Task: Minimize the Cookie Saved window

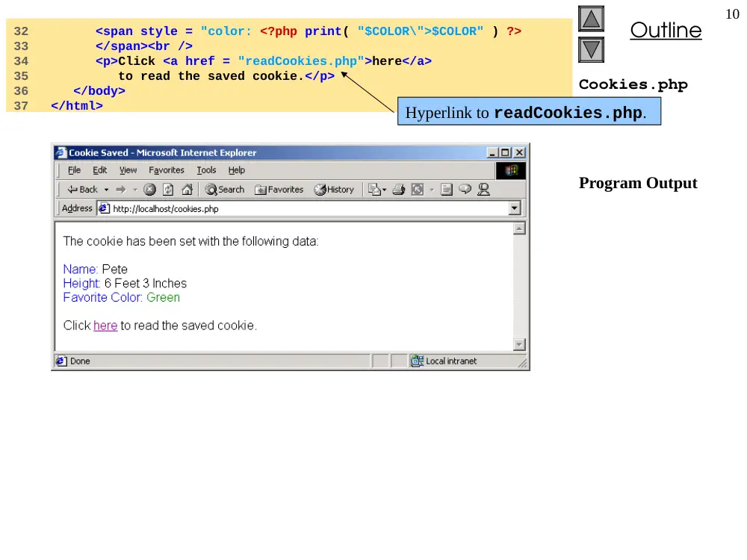Action: click(x=493, y=152)
